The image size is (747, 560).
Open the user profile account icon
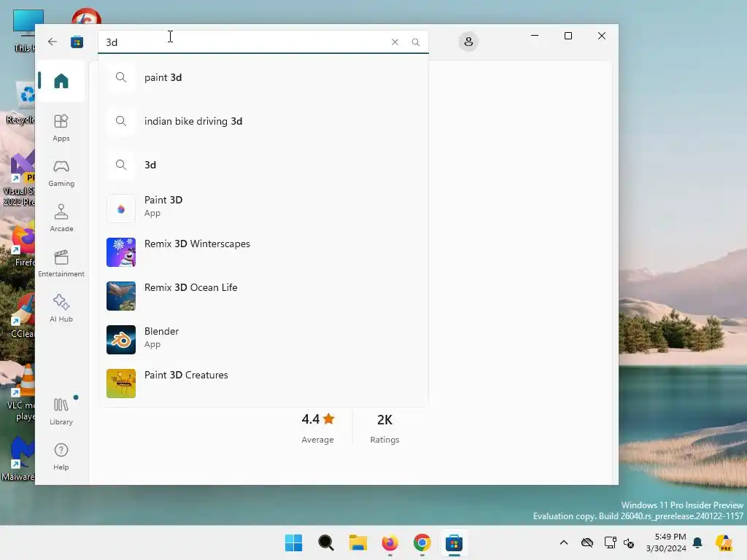(x=468, y=42)
